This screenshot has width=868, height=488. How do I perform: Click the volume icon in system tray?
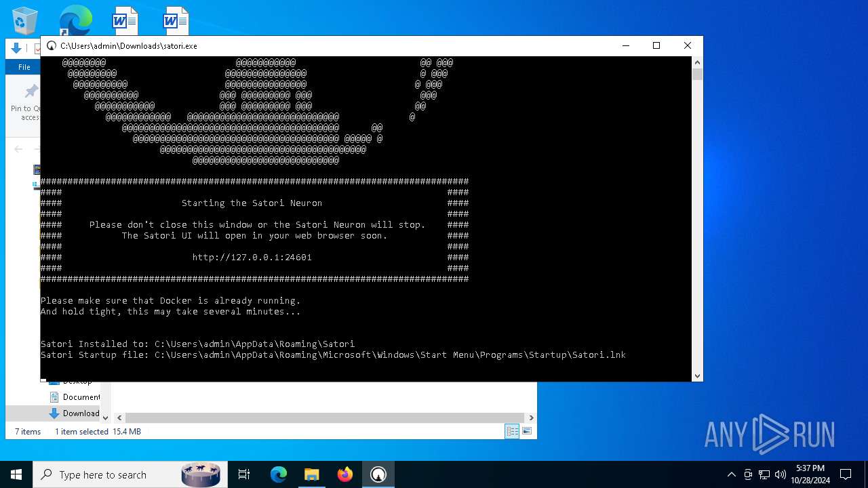pos(781,474)
